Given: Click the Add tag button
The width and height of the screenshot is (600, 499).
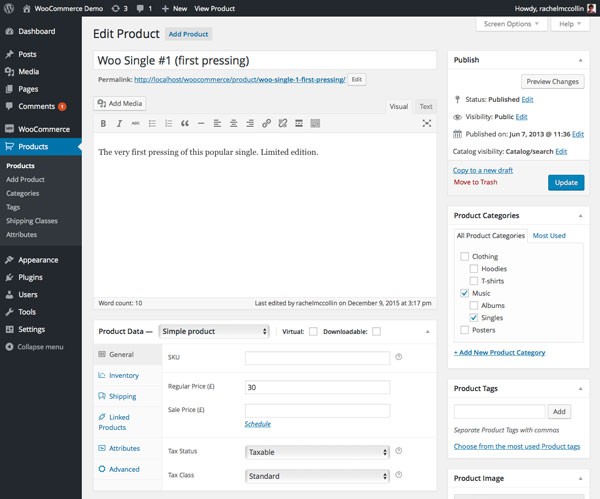Looking at the screenshot, I should (559, 411).
